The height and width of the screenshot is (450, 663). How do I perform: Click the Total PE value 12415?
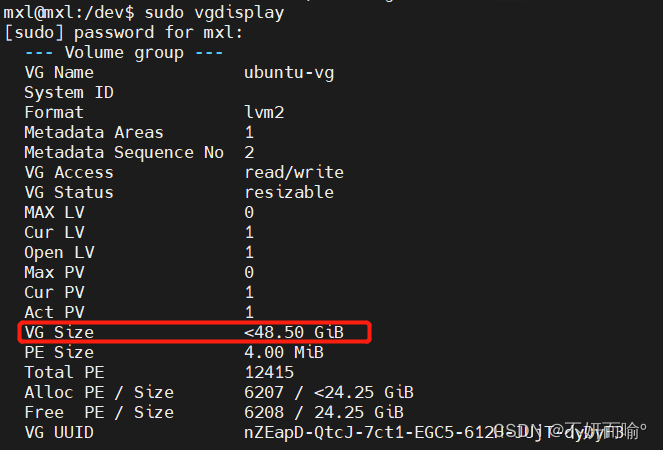coord(269,373)
